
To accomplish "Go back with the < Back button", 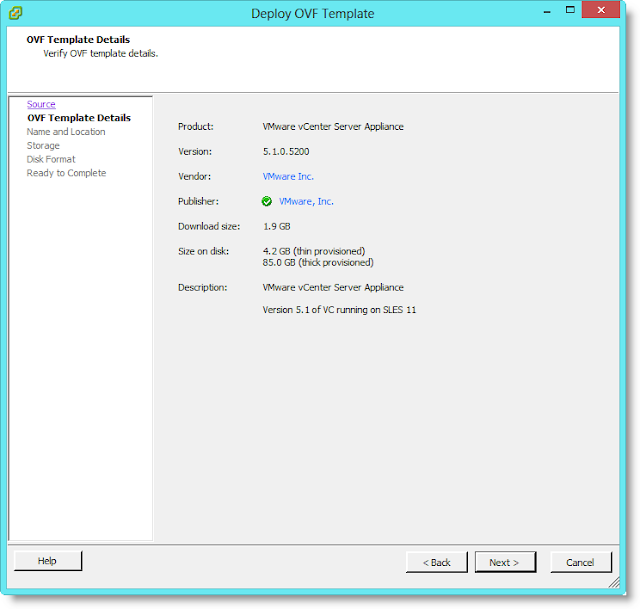I will [437, 562].
